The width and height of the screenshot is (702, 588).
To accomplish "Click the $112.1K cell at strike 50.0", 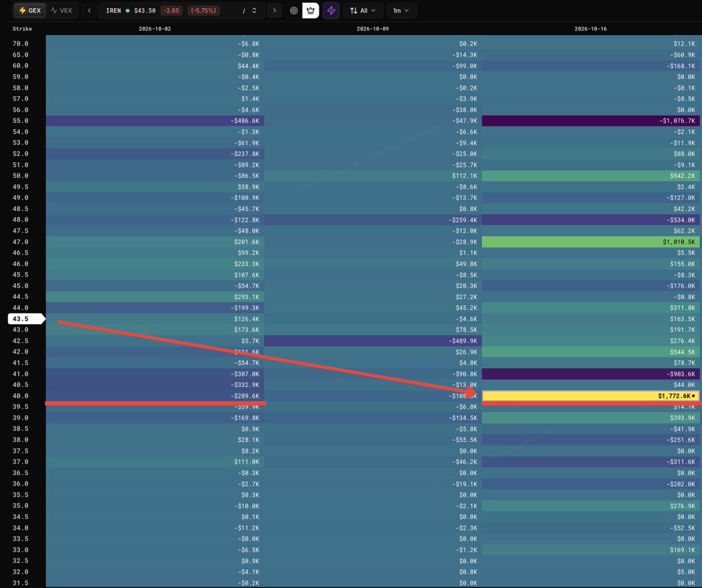I will pos(373,176).
